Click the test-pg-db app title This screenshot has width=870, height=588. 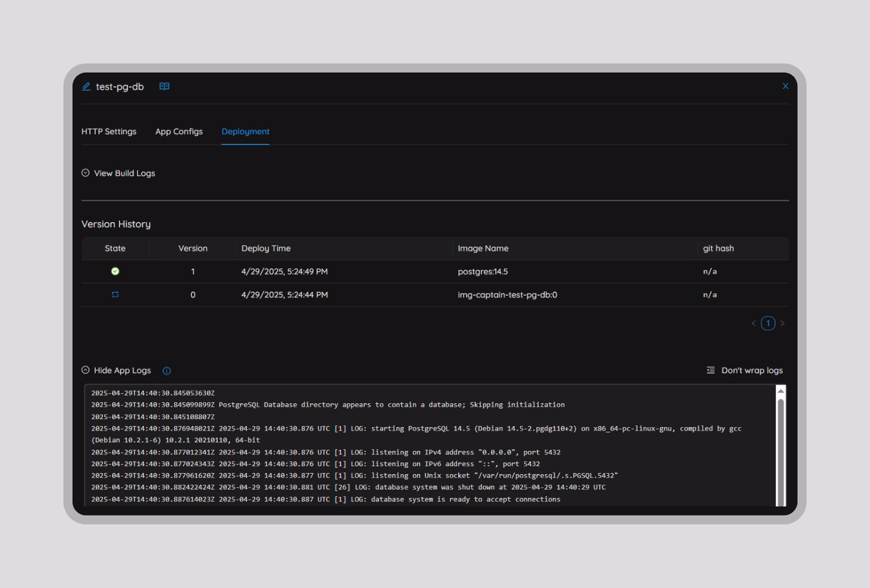pos(120,87)
